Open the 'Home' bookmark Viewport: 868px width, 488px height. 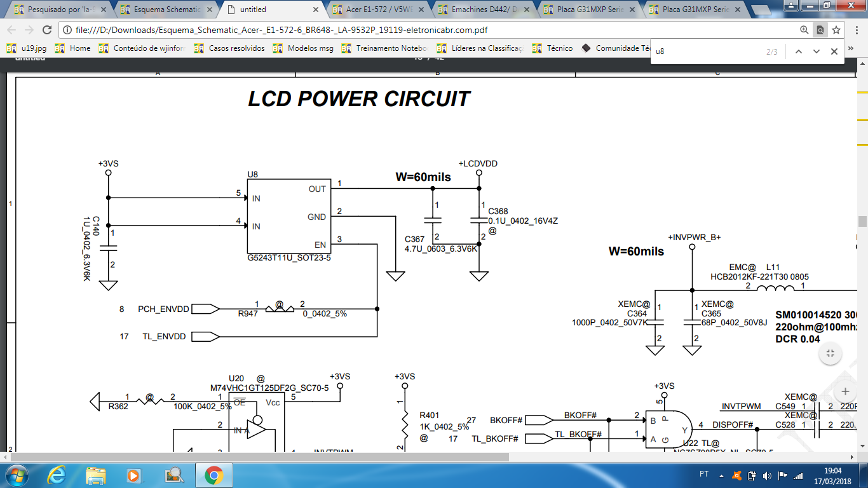coord(72,48)
